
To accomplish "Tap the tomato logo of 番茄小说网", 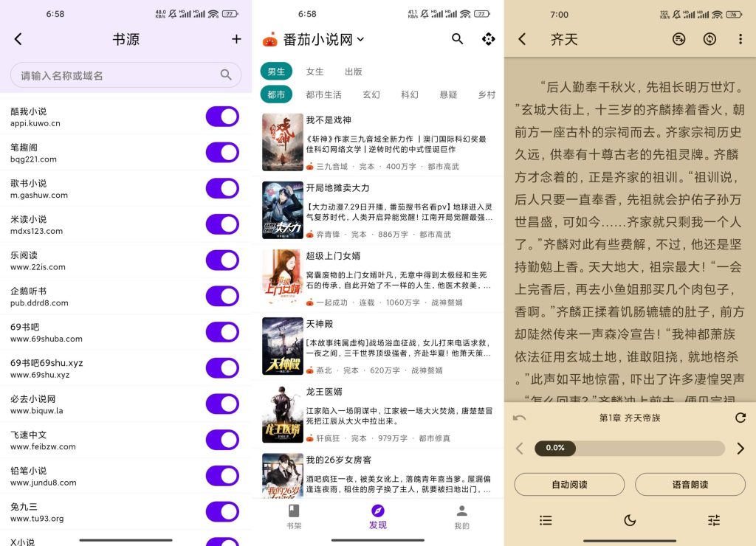I will click(270, 40).
